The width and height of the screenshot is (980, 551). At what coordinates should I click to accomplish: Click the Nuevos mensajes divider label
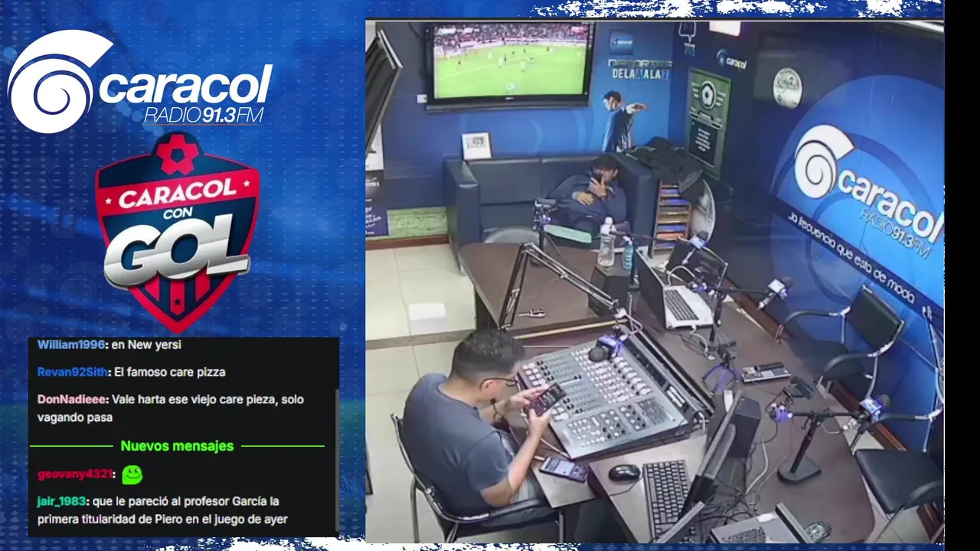177,445
